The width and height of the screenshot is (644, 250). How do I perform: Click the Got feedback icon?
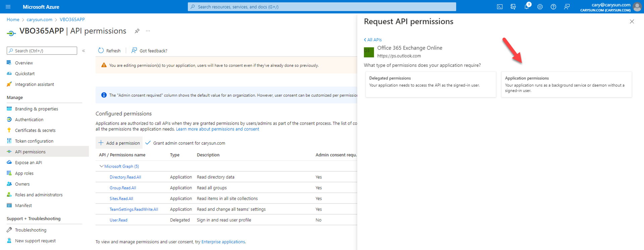click(x=134, y=50)
